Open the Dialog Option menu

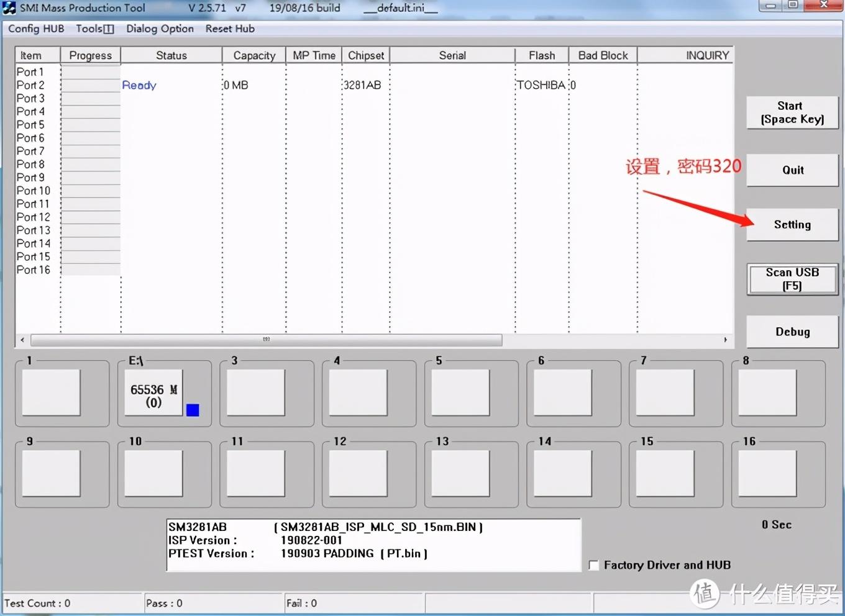(160, 29)
